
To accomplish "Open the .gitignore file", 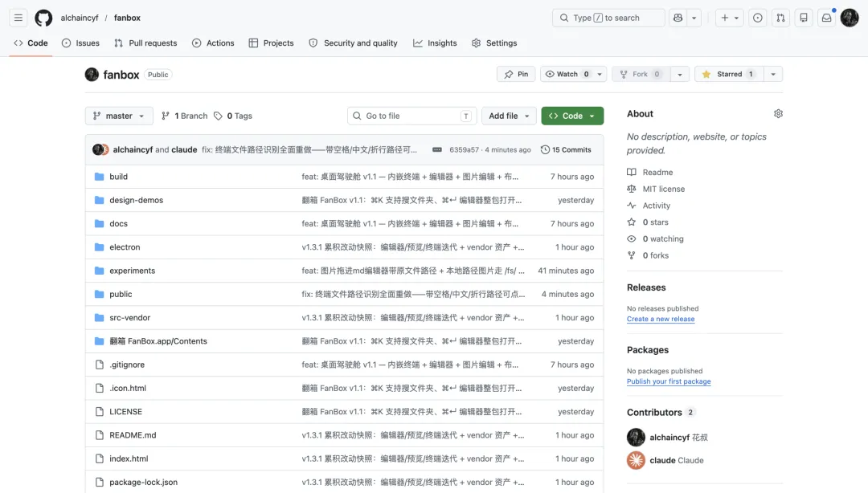I will click(x=127, y=365).
